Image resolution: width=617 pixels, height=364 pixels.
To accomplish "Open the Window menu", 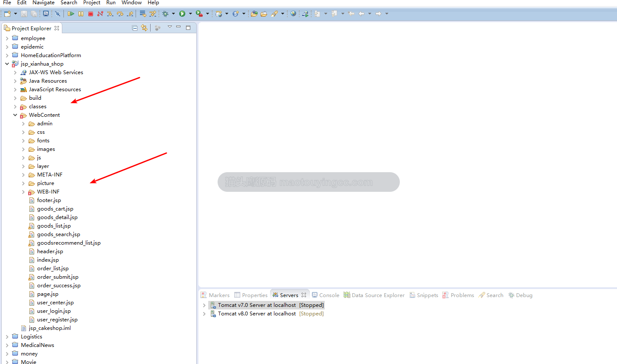I will 131,3.
